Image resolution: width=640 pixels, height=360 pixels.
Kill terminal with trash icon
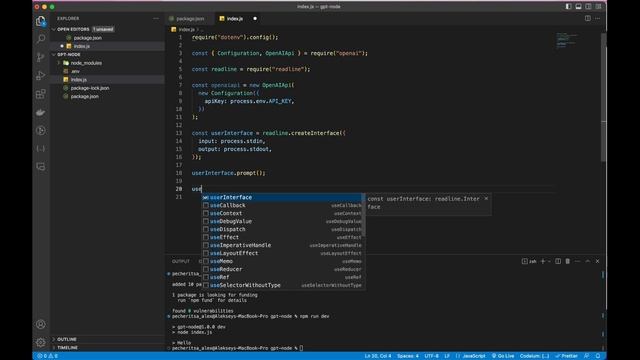(568, 261)
